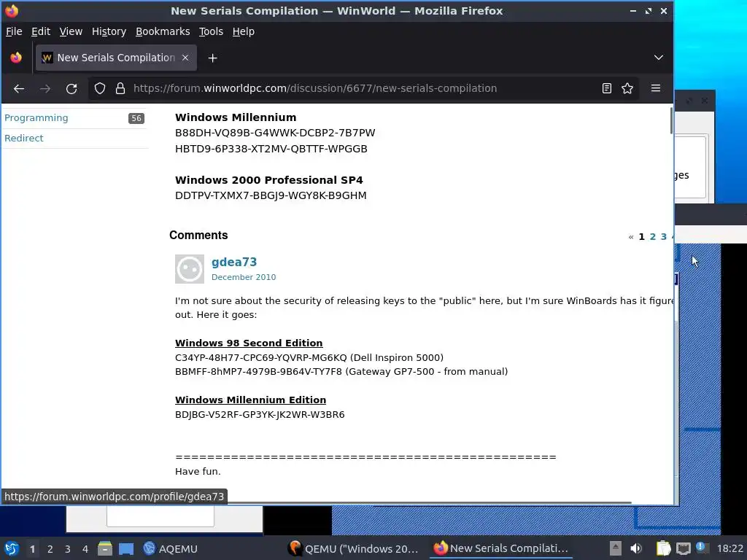
Task: Open the Programming category link
Action: pos(36,117)
